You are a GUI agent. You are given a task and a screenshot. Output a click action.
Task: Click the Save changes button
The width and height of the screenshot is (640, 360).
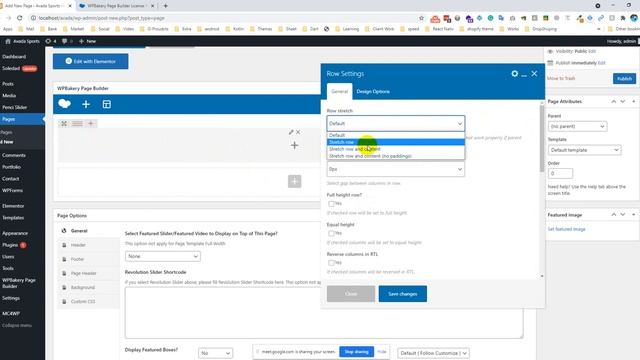point(402,294)
